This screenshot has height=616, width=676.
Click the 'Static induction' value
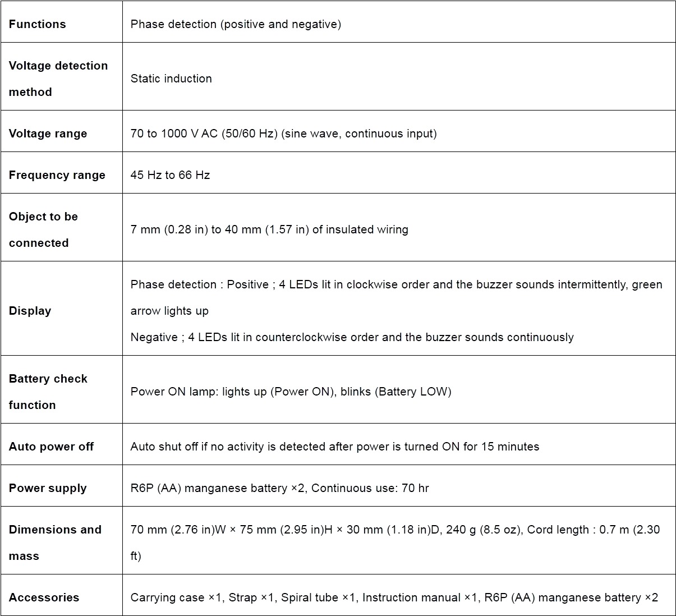tap(171, 79)
